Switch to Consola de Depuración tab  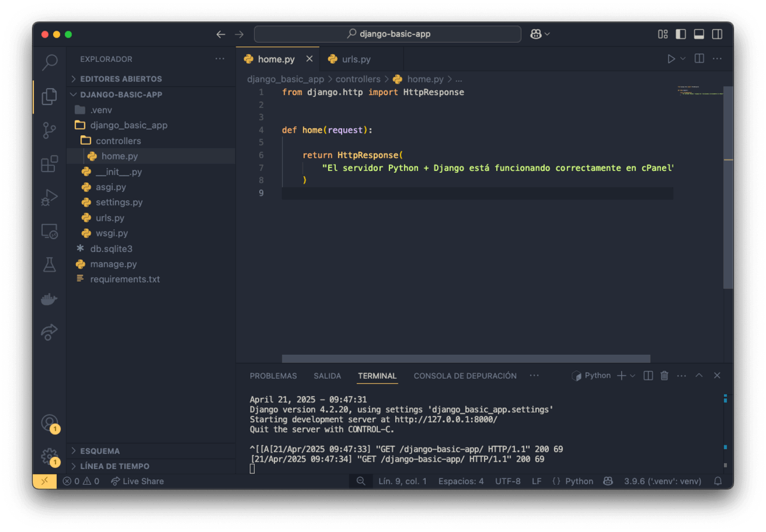click(x=465, y=376)
